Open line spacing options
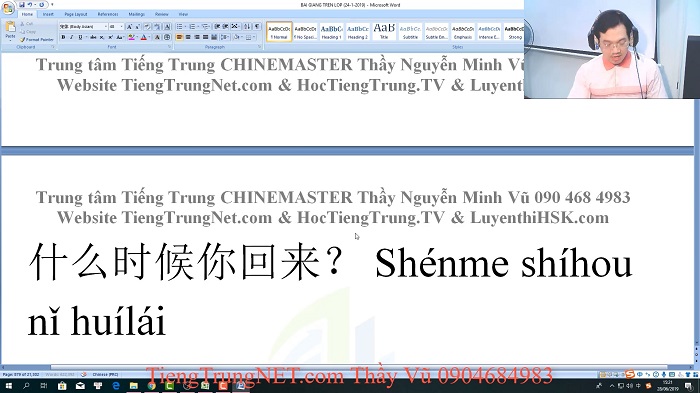 225,37
